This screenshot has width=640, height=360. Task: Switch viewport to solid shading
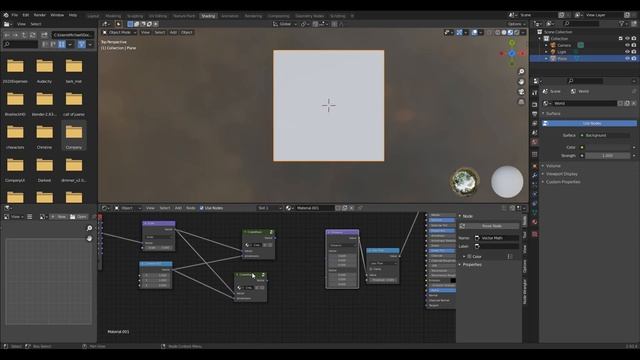(x=504, y=32)
